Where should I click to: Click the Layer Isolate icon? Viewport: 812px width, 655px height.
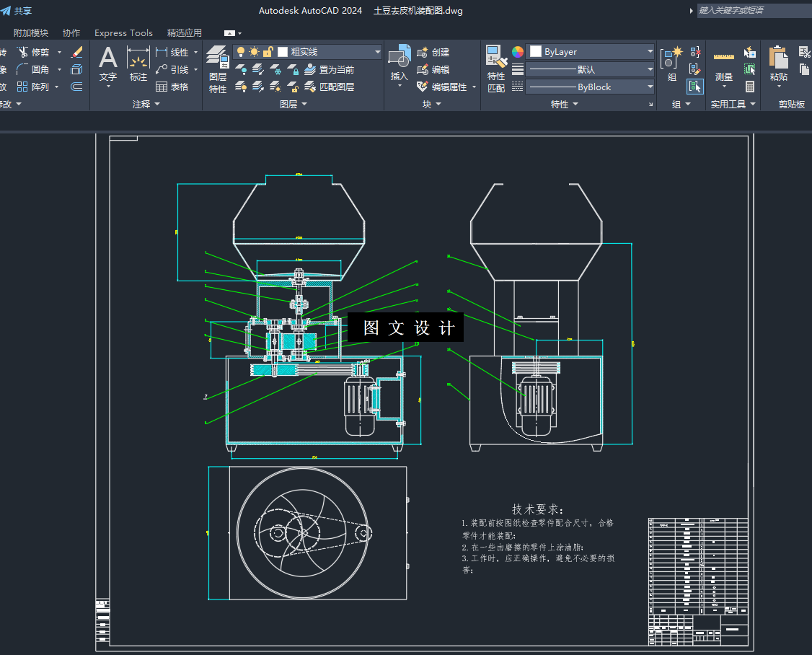pos(258,69)
